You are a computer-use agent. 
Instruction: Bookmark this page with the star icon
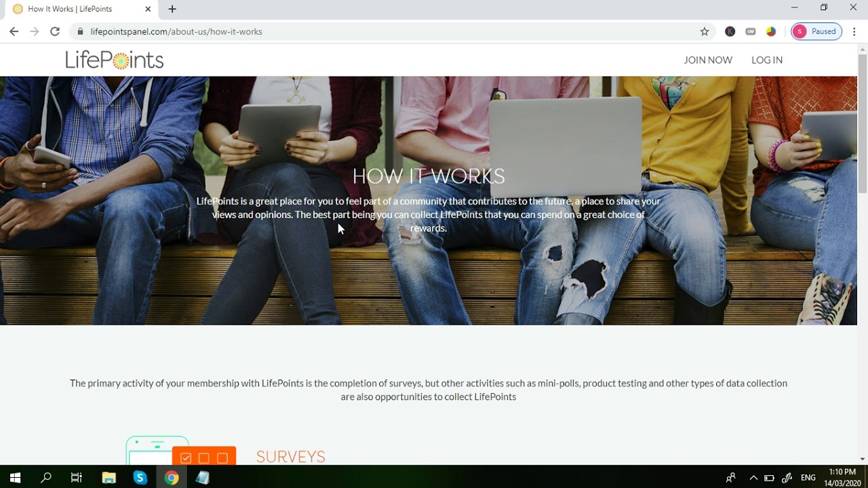click(705, 31)
